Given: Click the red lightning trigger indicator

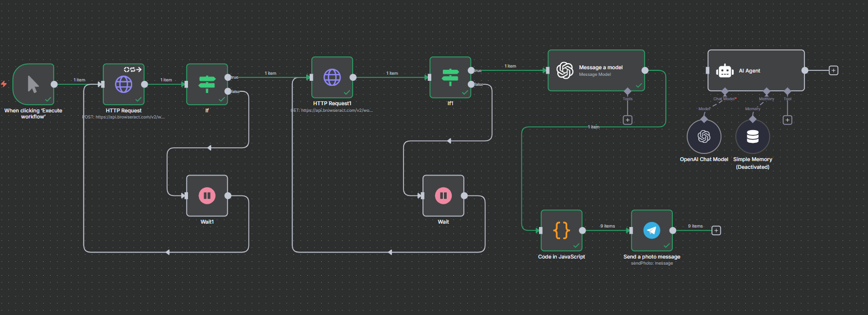Looking at the screenshot, I should click(x=4, y=84).
